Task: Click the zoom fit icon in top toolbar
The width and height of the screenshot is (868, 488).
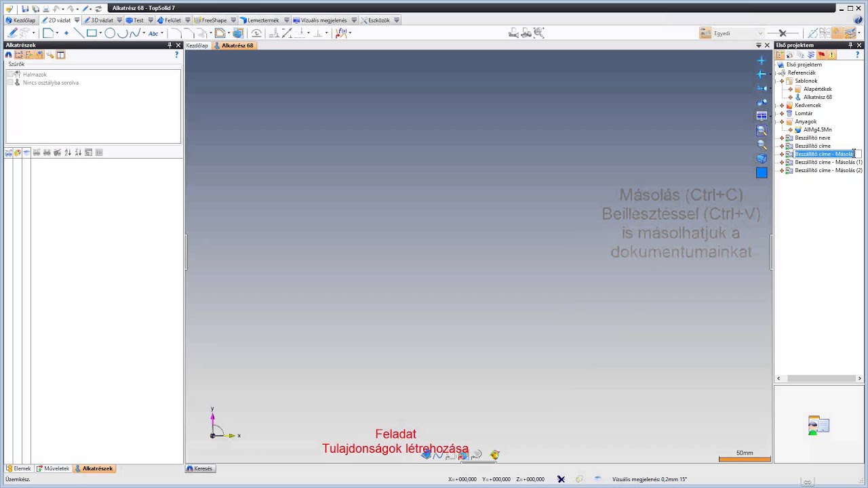Action: point(539,33)
